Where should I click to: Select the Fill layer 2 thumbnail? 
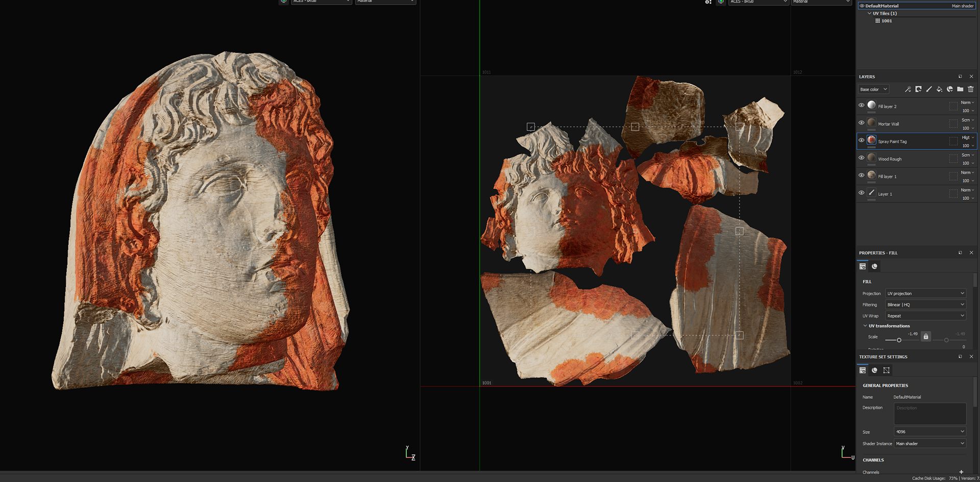point(872,105)
